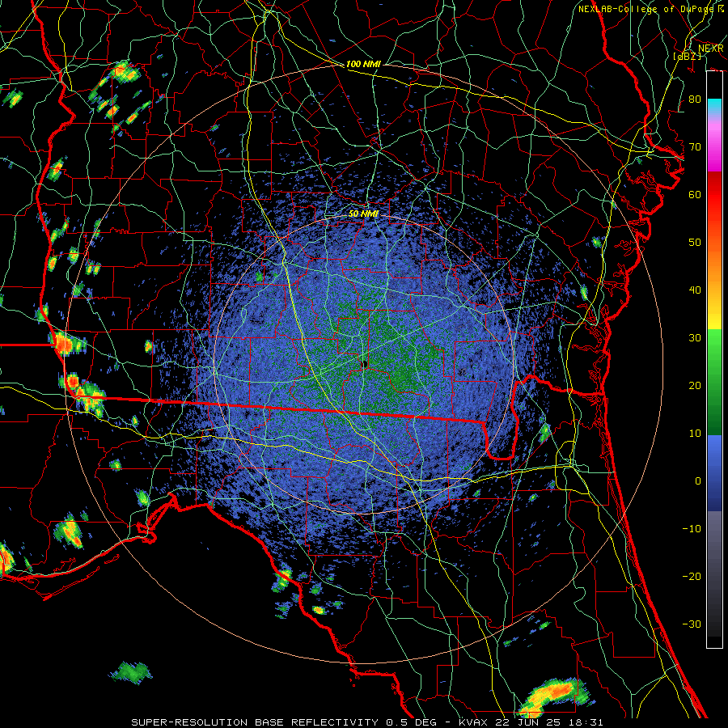Click the cyan section of the color bar

[714, 107]
